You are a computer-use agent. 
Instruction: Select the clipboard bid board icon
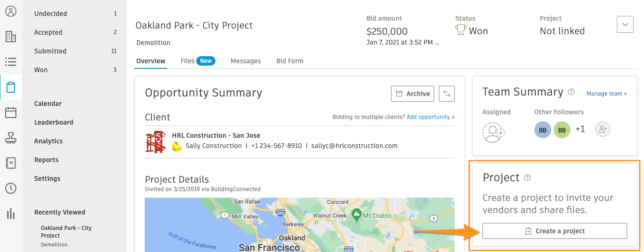coord(11,87)
